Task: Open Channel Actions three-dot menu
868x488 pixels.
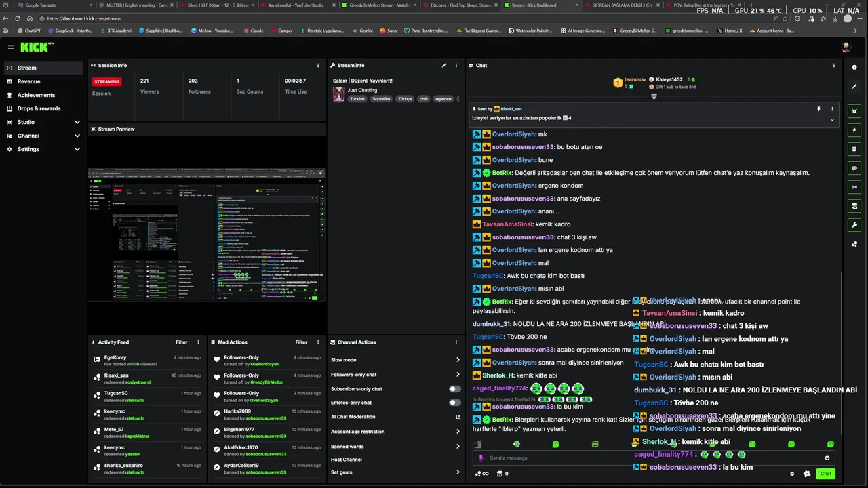Action: tap(456, 342)
